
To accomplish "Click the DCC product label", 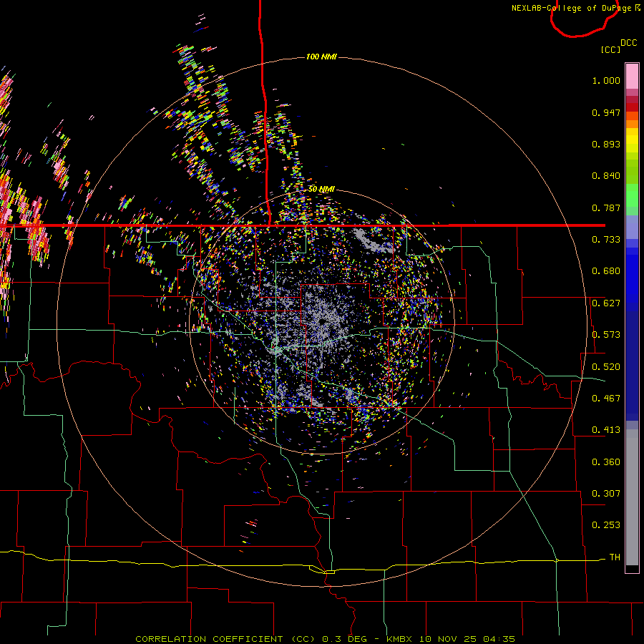I will [x=629, y=43].
